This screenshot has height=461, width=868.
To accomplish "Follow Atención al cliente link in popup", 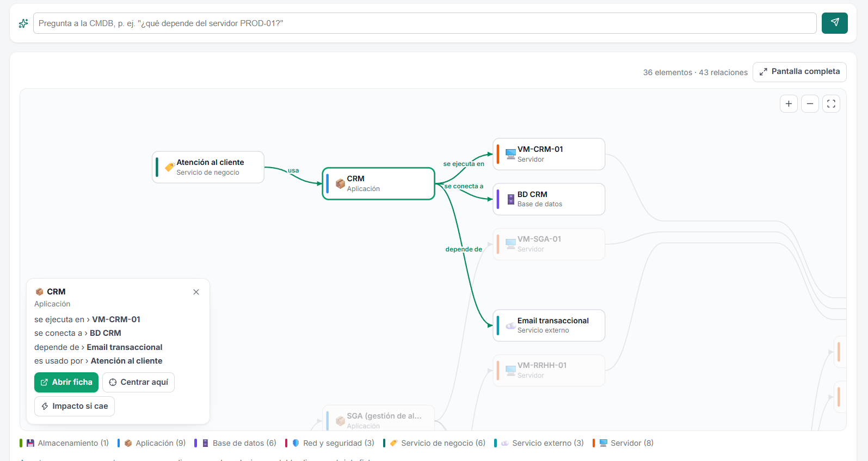I will click(x=127, y=361).
